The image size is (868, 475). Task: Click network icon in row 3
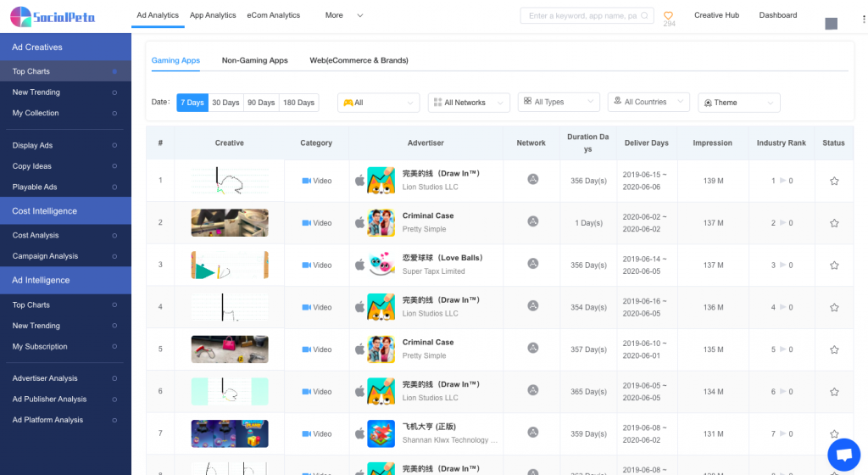point(532,264)
